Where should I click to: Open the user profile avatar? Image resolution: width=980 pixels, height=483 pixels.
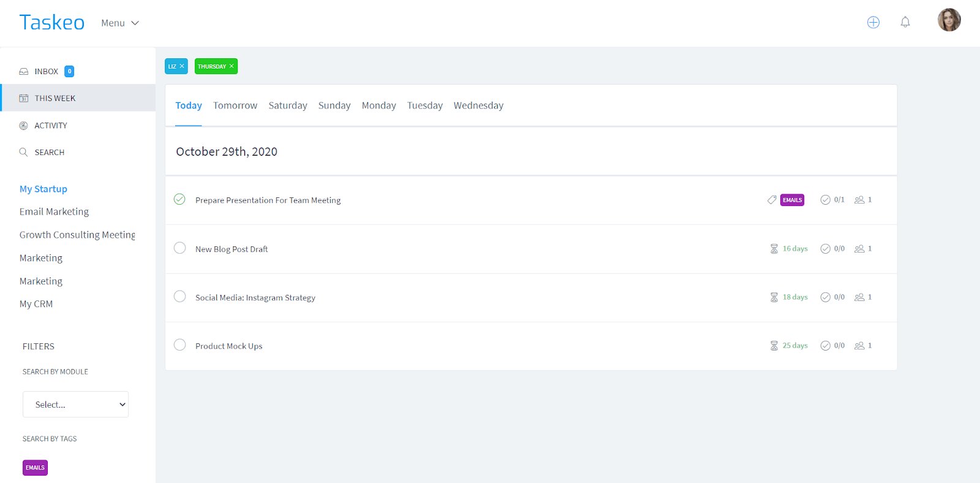(949, 20)
